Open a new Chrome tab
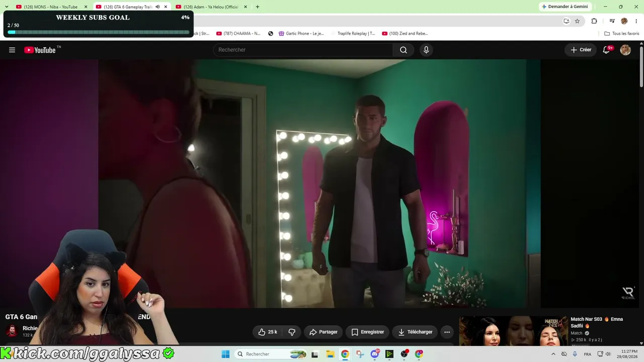Viewport: 644px width, 362px height. coord(258,7)
